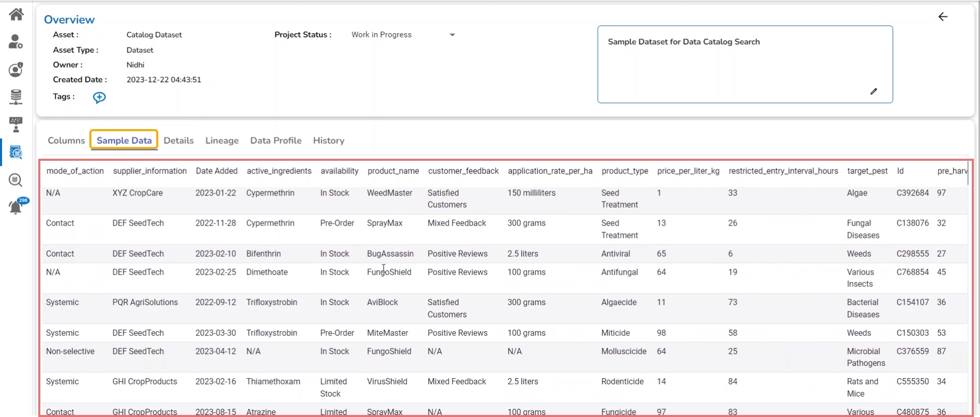Expand the Project Status dropdown
The image size is (980, 417).
point(452,35)
